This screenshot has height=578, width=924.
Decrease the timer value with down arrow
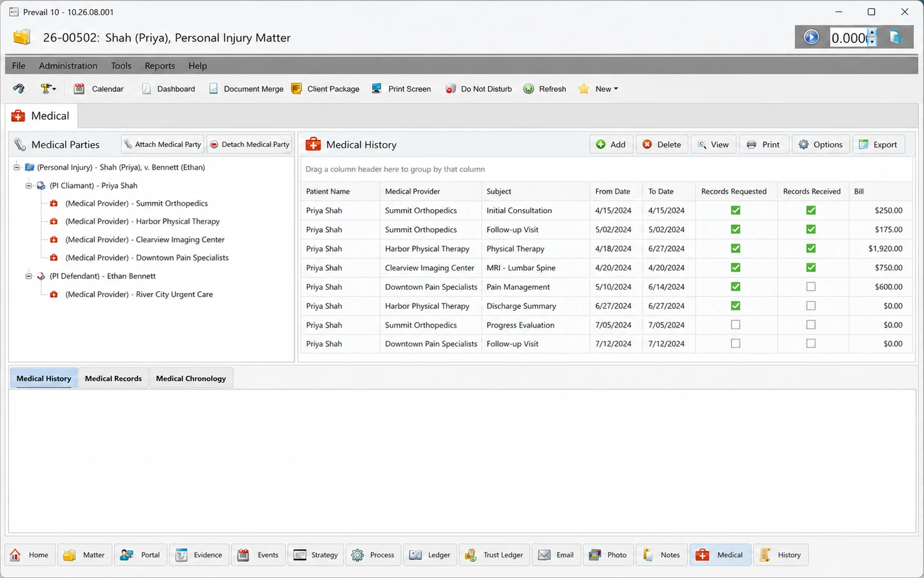pos(872,42)
